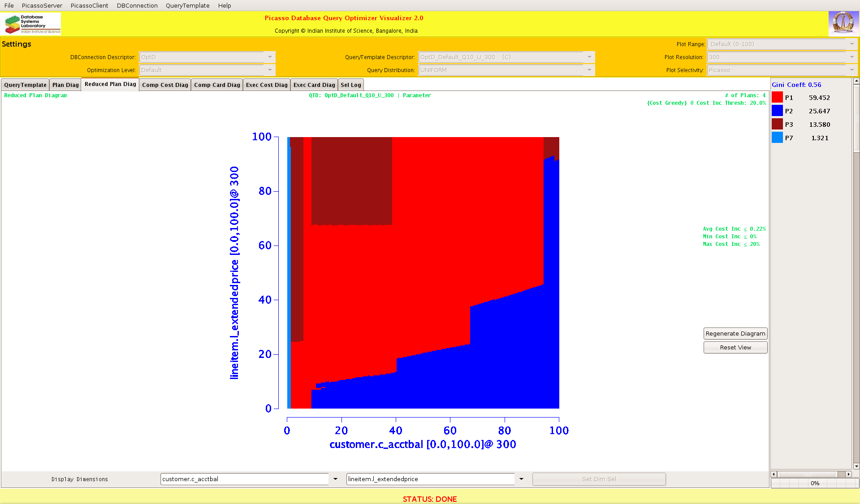The image size is (860, 504).
Task: Expand the Plot Range dropdown
Action: pyautogui.click(x=851, y=44)
